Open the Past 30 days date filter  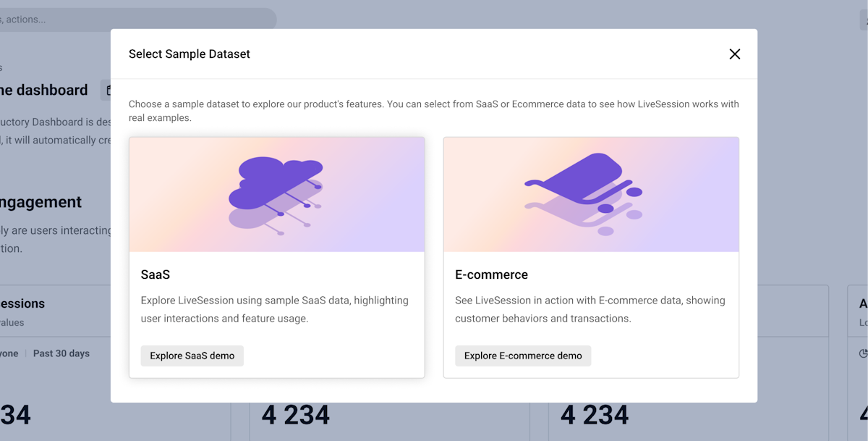click(x=61, y=353)
